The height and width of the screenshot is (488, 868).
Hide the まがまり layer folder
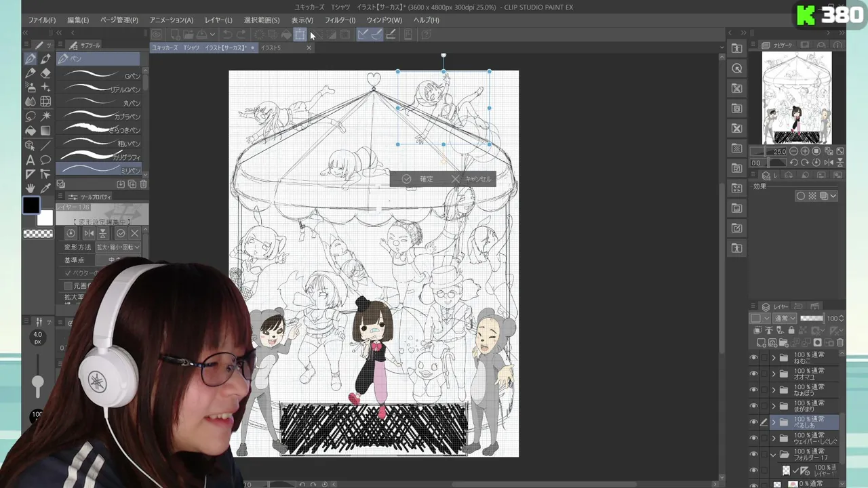coord(753,406)
